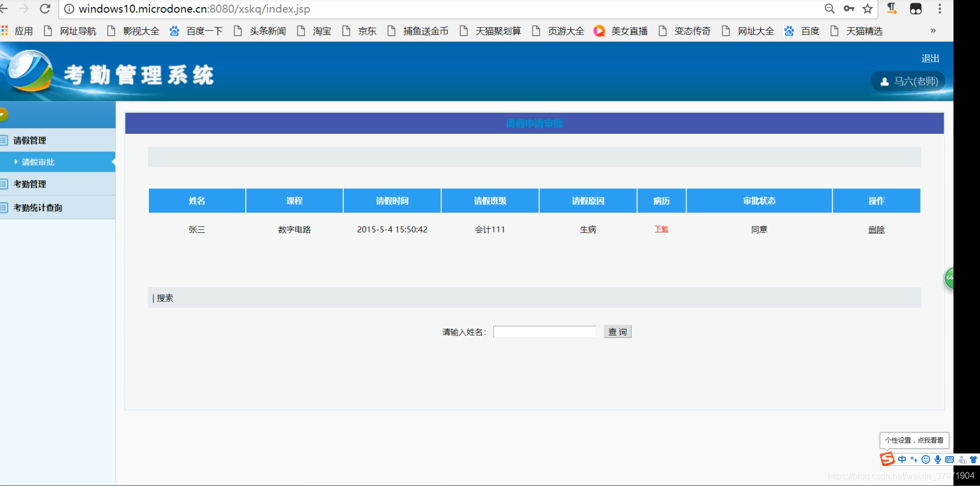Click the 请假原因 column header
The image size is (980, 486).
tap(588, 200)
